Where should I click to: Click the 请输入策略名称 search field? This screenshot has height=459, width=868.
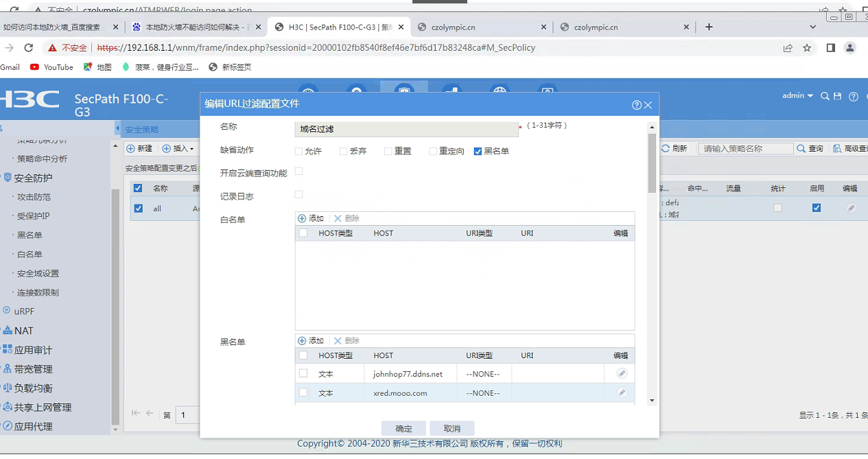coord(746,148)
